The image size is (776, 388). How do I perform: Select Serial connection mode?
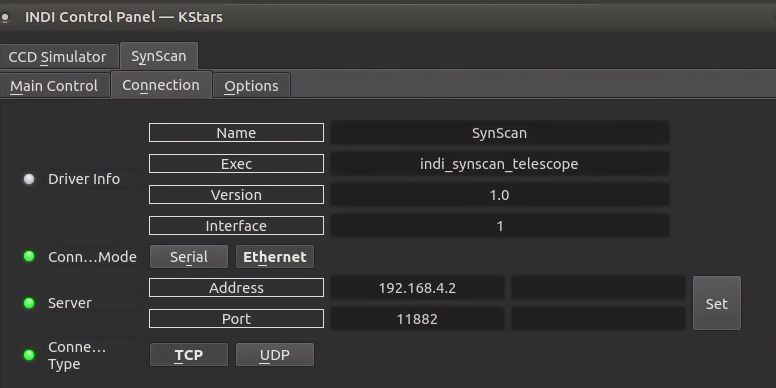click(189, 257)
